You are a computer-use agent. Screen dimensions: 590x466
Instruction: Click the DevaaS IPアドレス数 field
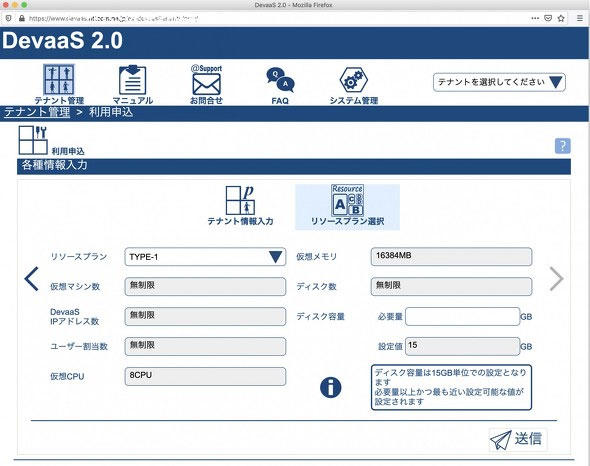point(205,317)
